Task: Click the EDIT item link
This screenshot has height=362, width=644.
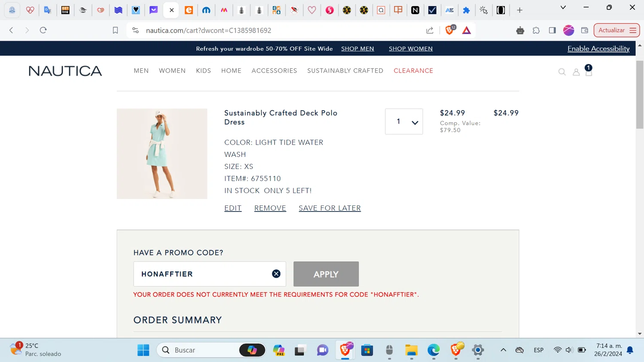Action: point(233,208)
